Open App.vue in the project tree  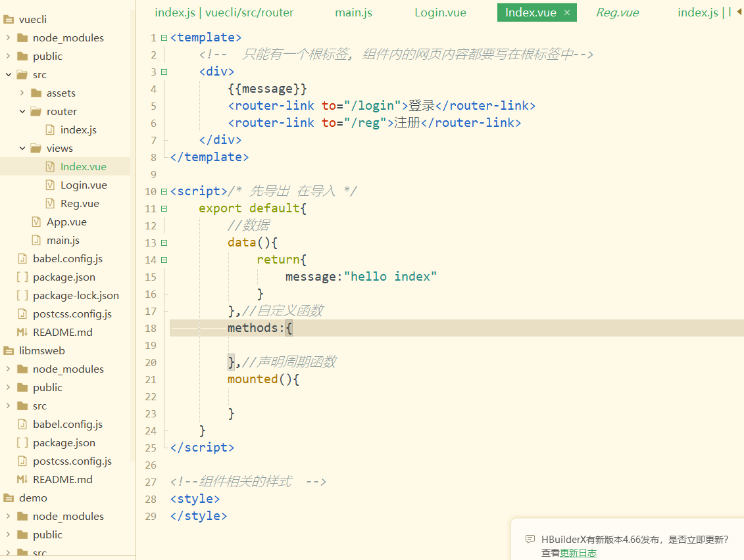tap(66, 222)
